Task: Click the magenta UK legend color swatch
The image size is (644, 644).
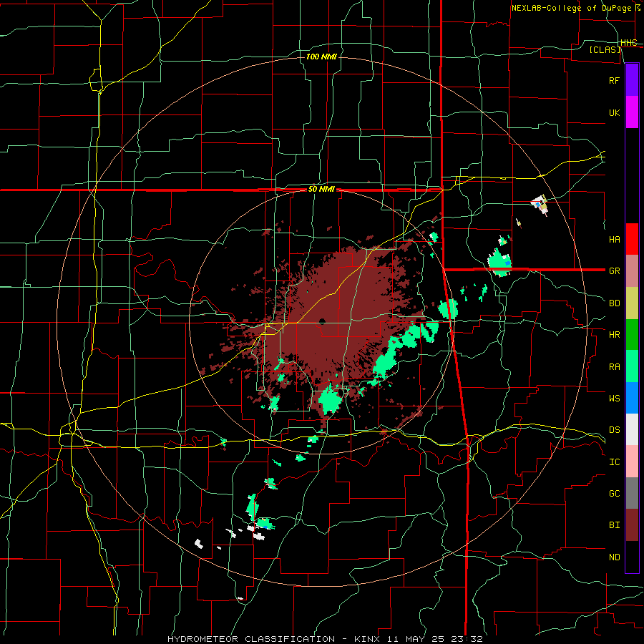Action: (632, 112)
